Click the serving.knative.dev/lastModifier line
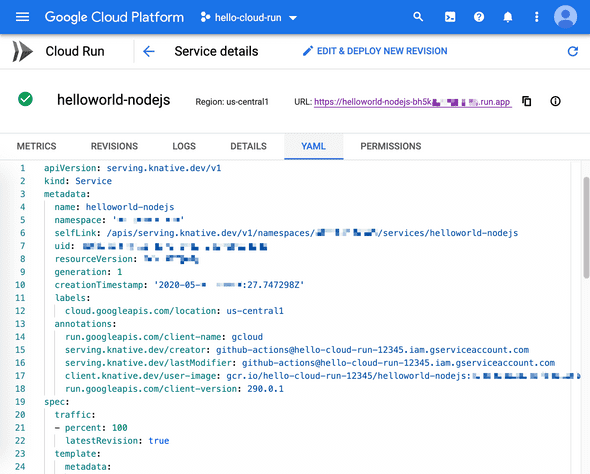 (x=310, y=363)
